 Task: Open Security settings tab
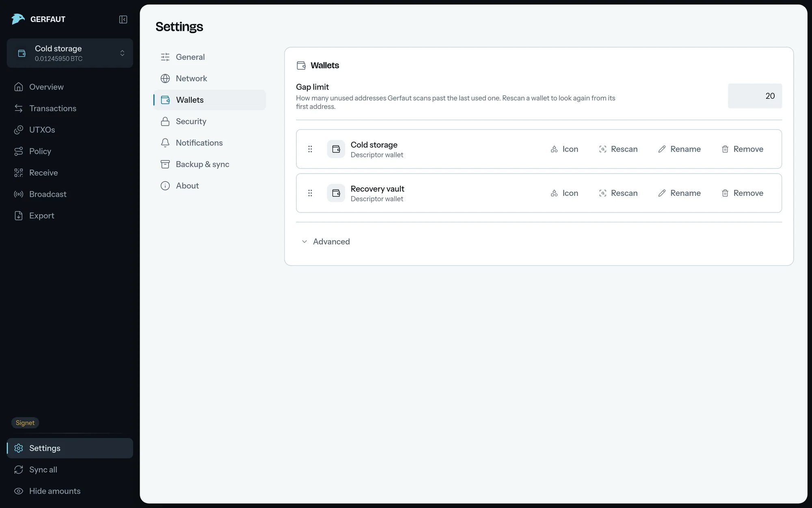pos(209,122)
